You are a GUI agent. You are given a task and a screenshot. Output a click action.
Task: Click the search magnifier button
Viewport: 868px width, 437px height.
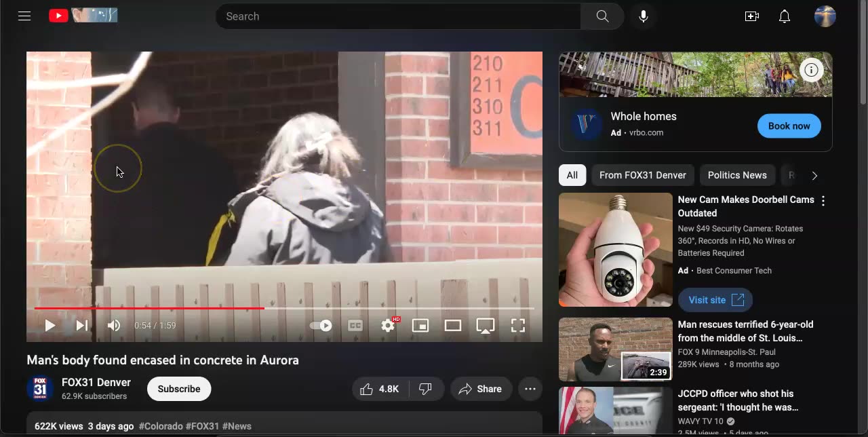pos(602,16)
